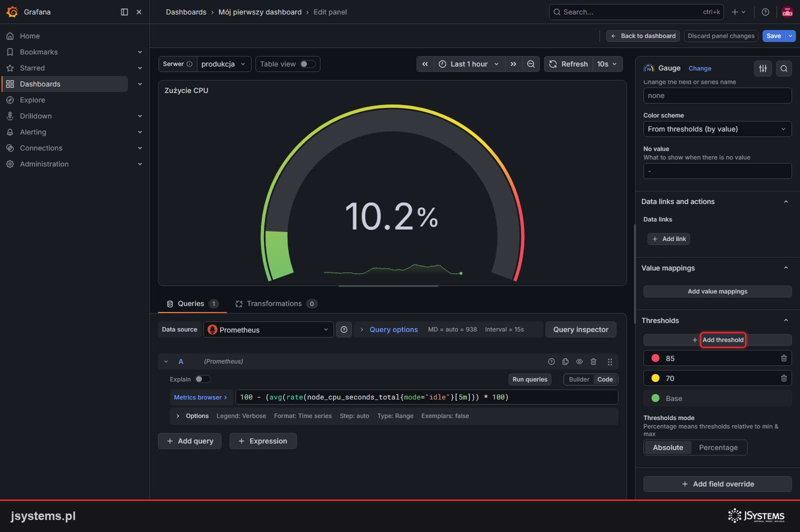Open the Query inspector

(x=581, y=329)
